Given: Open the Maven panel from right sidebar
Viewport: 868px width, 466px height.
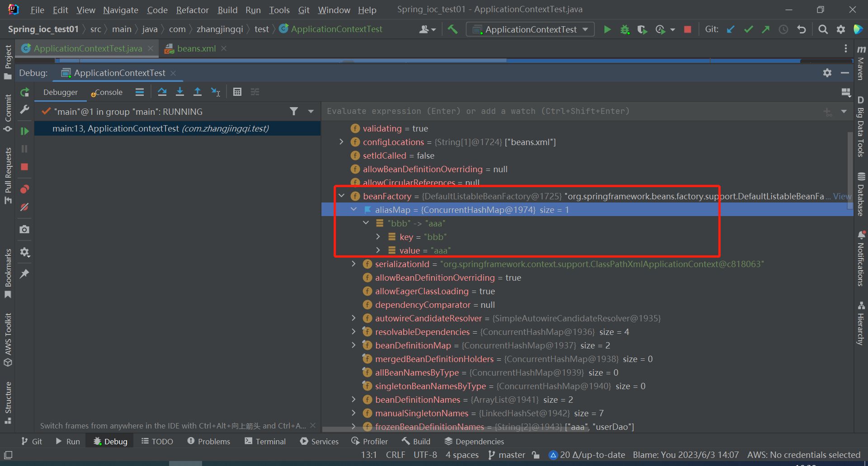Looking at the screenshot, I should coord(861,63).
